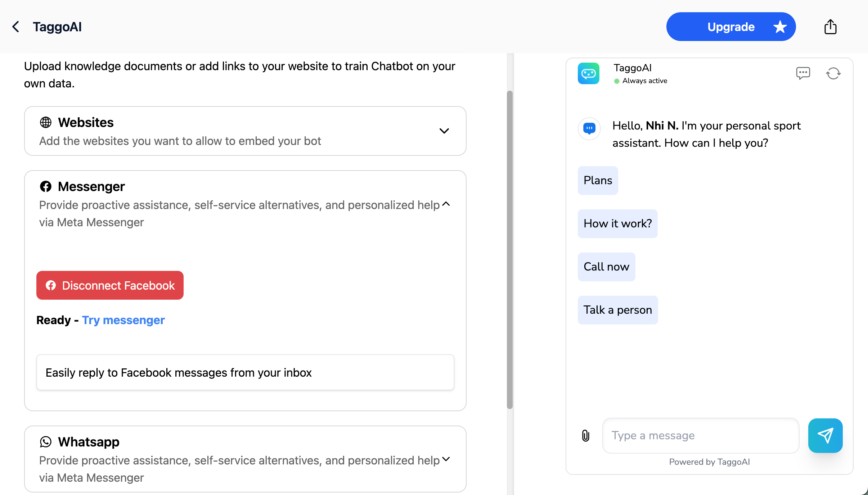Click the share icon in header

(x=830, y=27)
